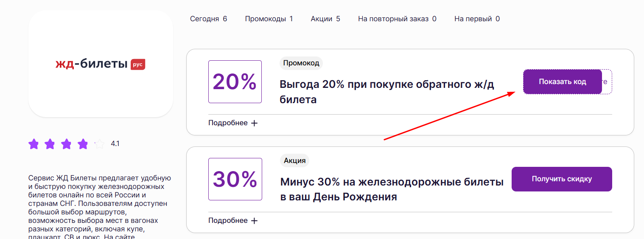Open the Выгода 20% offer title
The width and height of the screenshot is (644, 239).
[386, 92]
